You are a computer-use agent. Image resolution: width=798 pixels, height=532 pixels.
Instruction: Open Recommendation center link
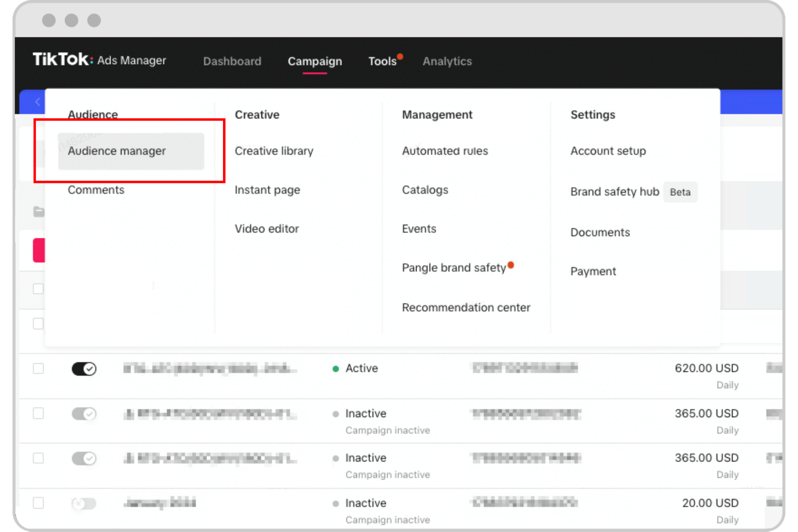(466, 308)
